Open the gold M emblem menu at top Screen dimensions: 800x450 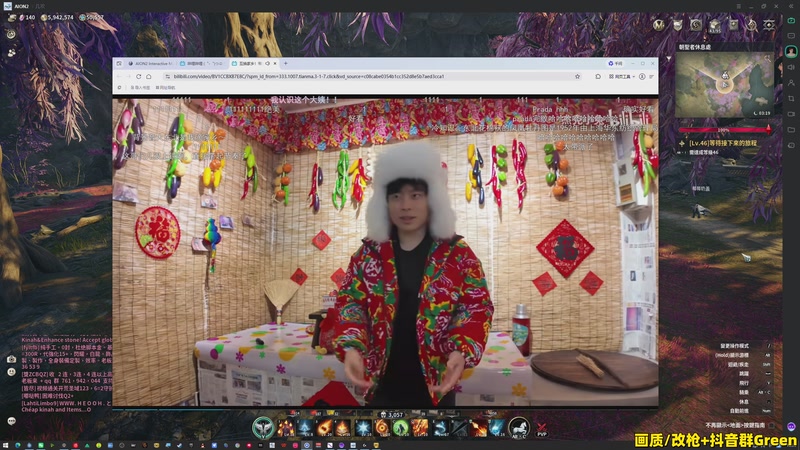(x=659, y=25)
